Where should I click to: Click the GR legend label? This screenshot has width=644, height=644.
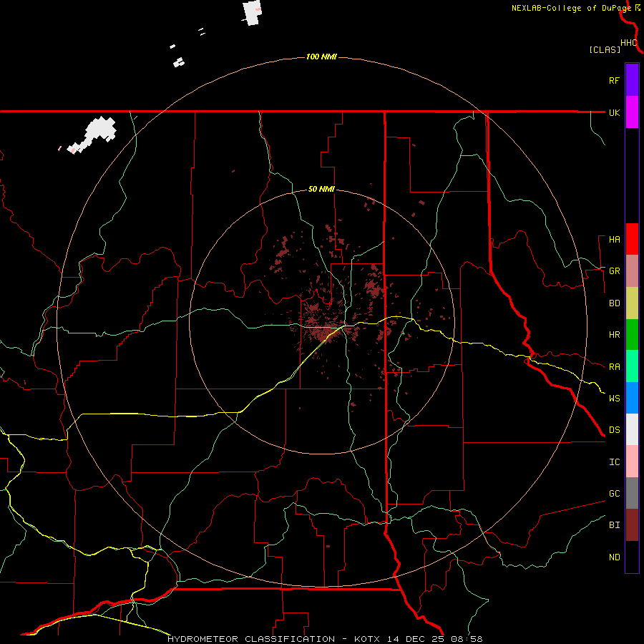pyautogui.click(x=614, y=271)
